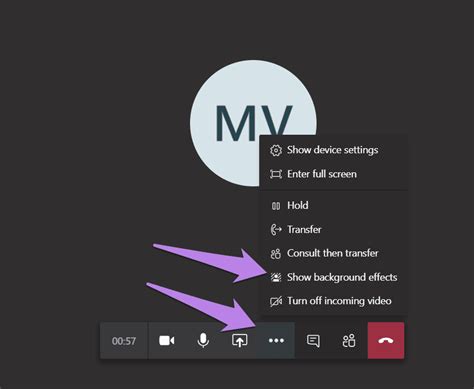Image resolution: width=474 pixels, height=389 pixels.
Task: Click the phone arrow icon beside Transfer
Action: [x=276, y=230]
